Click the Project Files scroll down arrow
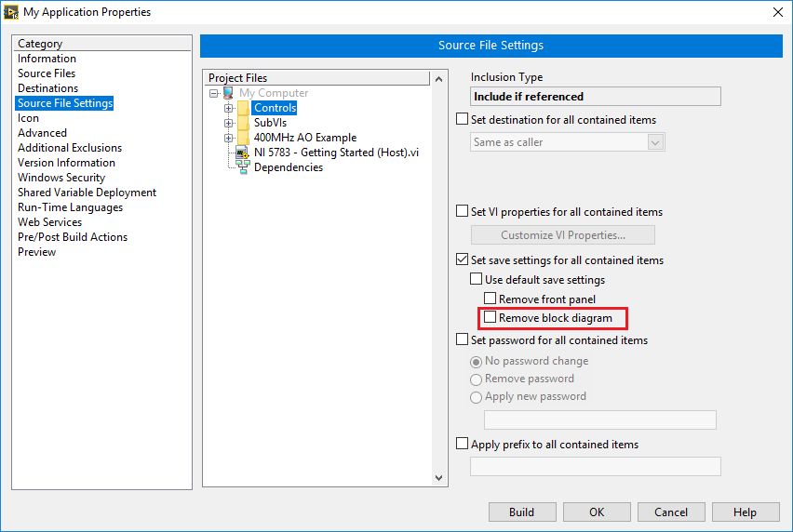This screenshot has width=793, height=532. click(440, 478)
